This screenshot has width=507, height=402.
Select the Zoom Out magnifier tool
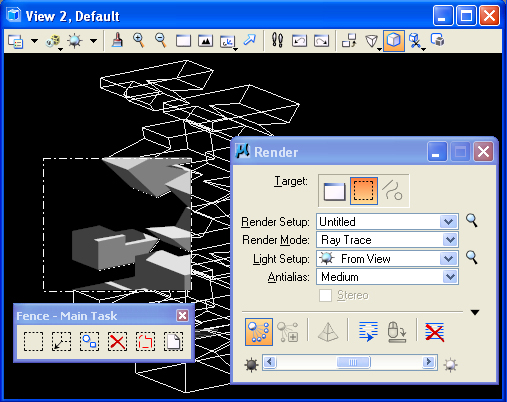[161, 41]
